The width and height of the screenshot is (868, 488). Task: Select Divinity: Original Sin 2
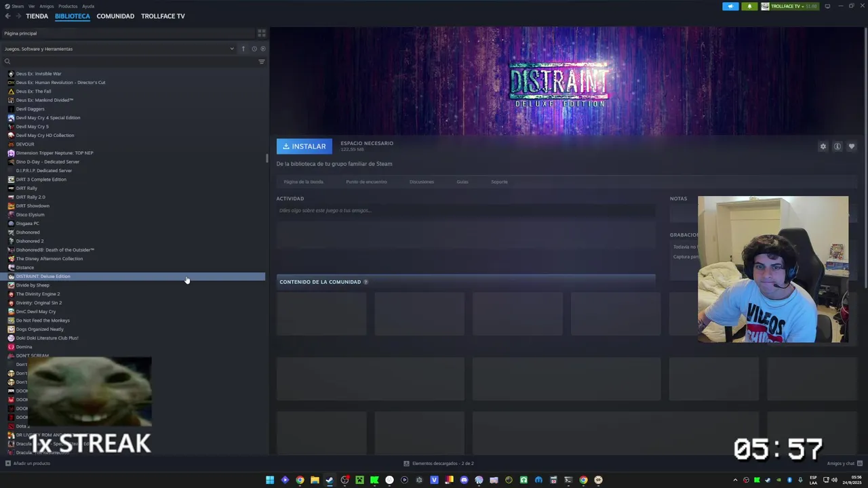(x=39, y=303)
